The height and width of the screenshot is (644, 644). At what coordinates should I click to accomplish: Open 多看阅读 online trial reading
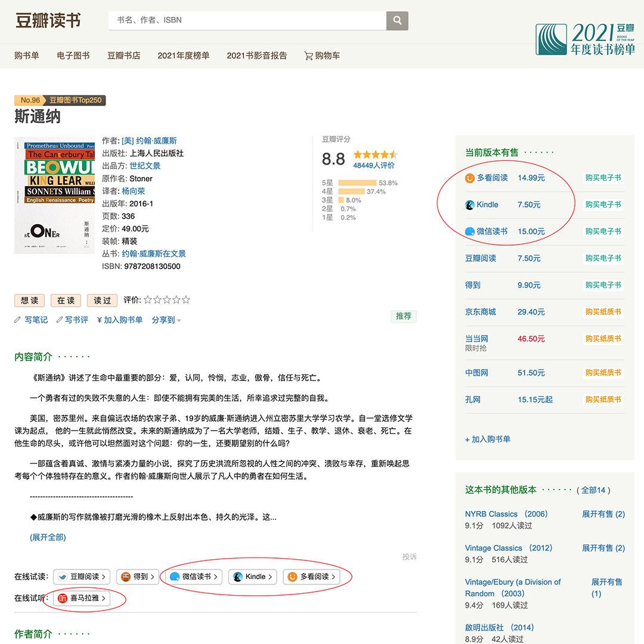(311, 577)
